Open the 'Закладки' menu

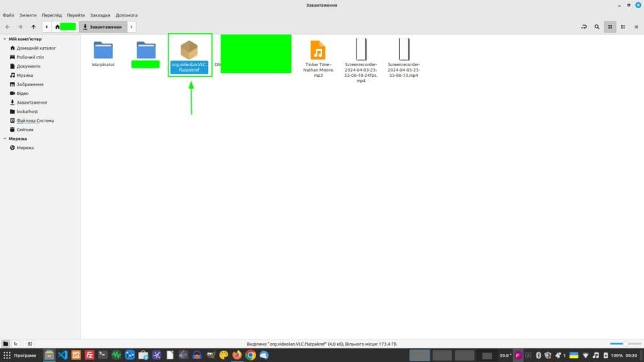tap(101, 15)
